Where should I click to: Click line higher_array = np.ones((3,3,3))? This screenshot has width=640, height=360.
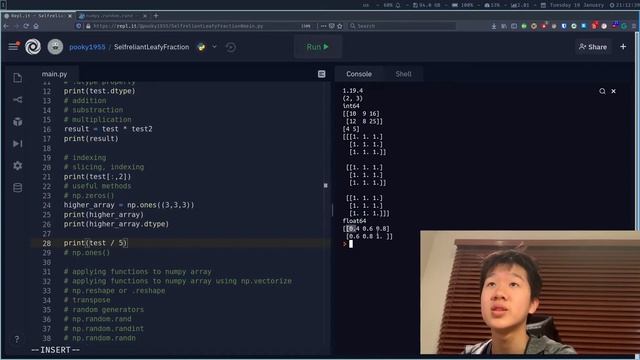pos(129,205)
